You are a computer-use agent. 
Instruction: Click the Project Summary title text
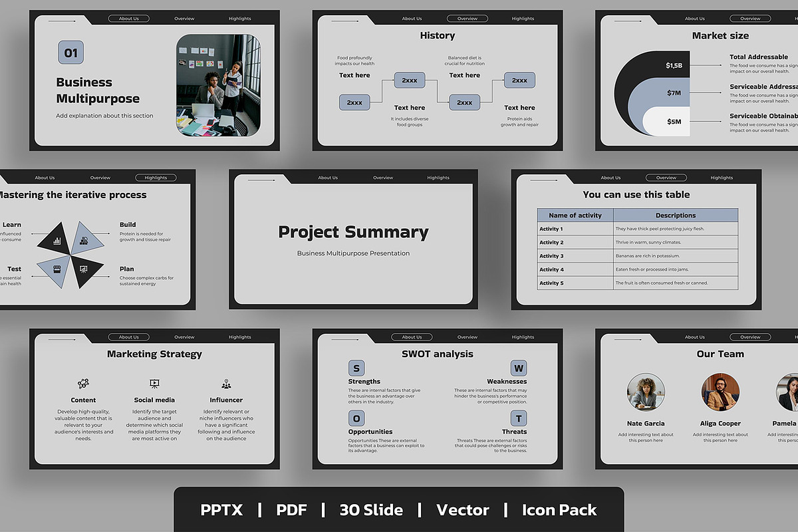(x=353, y=232)
